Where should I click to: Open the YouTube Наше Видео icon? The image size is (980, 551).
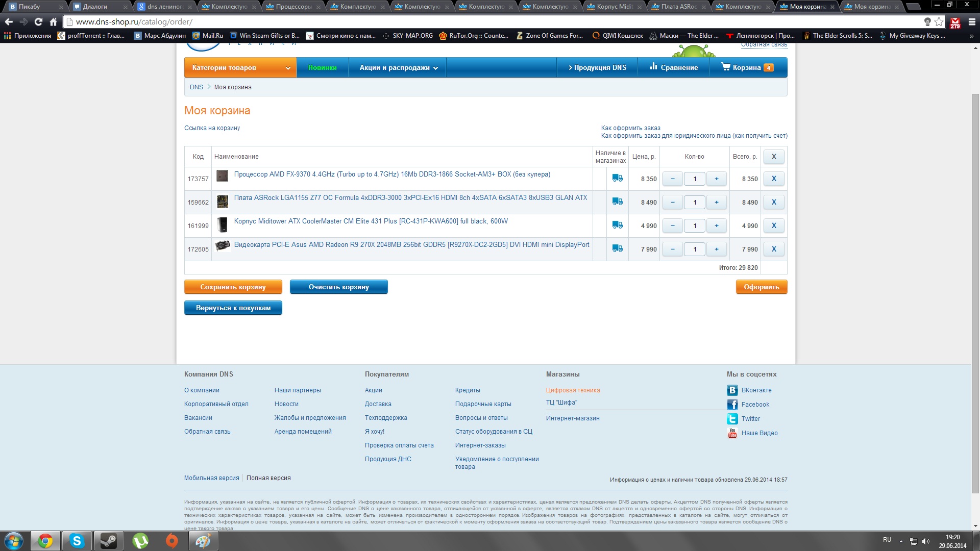click(x=732, y=433)
